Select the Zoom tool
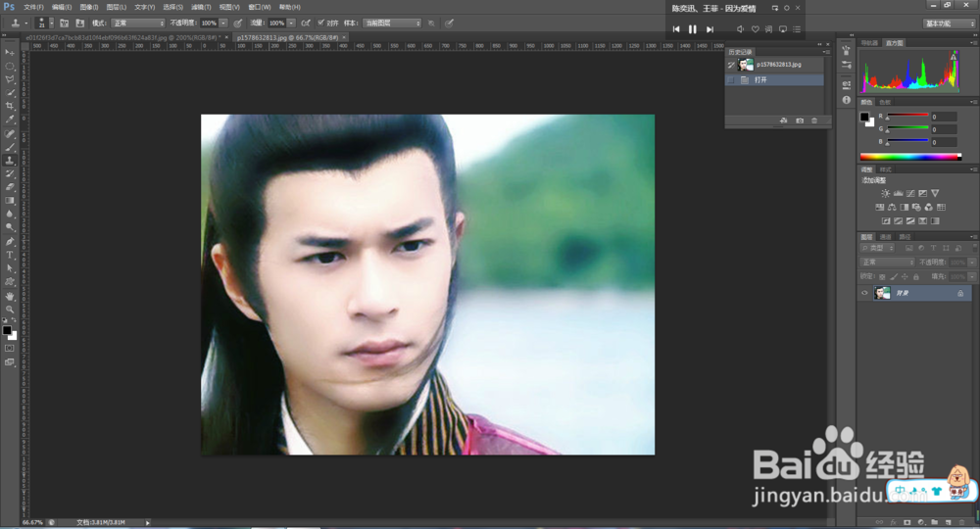Screen dimensions: 980x529 (10, 310)
